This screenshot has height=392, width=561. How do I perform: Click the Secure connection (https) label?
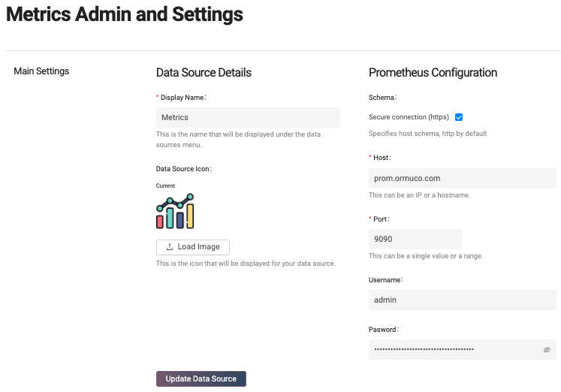409,117
